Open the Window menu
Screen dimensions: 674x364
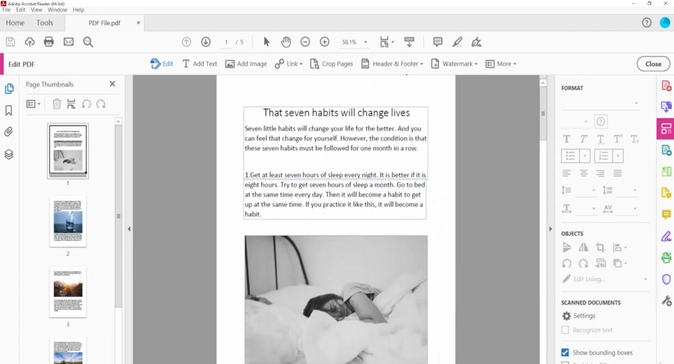[x=58, y=10]
